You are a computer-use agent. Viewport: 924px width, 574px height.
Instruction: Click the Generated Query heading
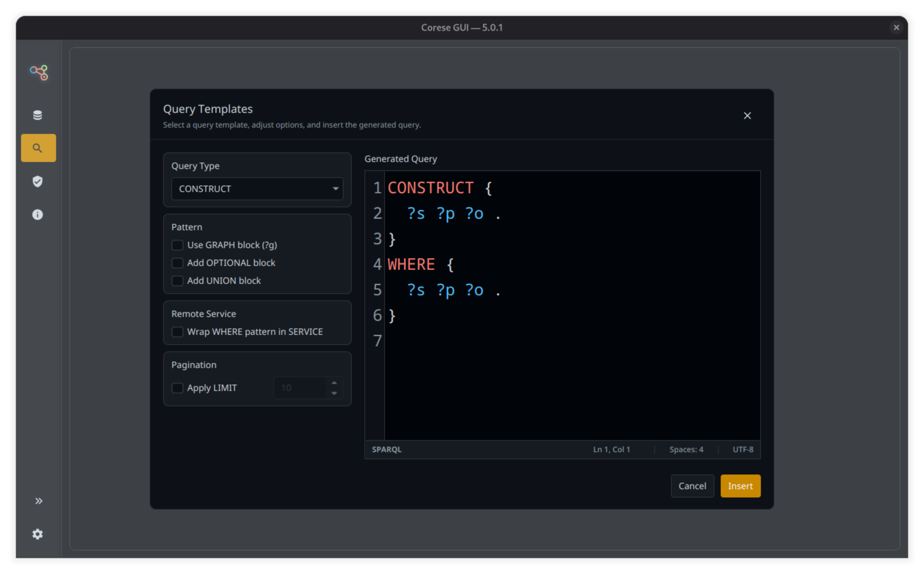[x=401, y=159]
